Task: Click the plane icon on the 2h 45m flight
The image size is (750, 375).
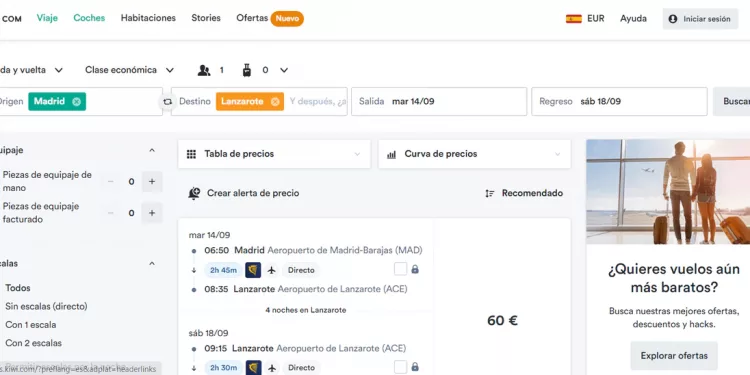Action: [272, 270]
